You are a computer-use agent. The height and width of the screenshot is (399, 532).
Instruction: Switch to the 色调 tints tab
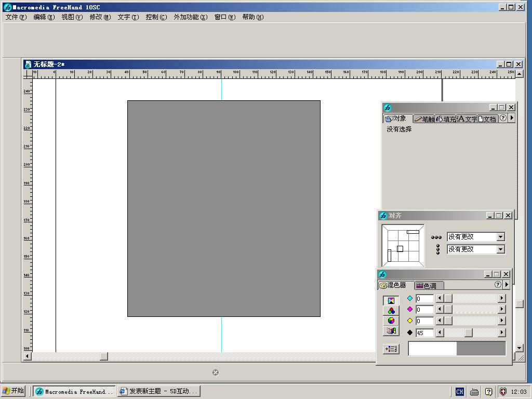pos(429,286)
